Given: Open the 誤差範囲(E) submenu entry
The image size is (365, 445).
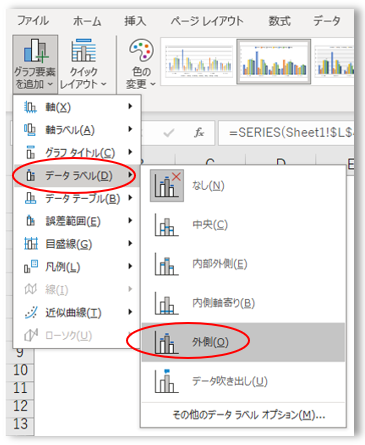Looking at the screenshot, I should click(77, 221).
